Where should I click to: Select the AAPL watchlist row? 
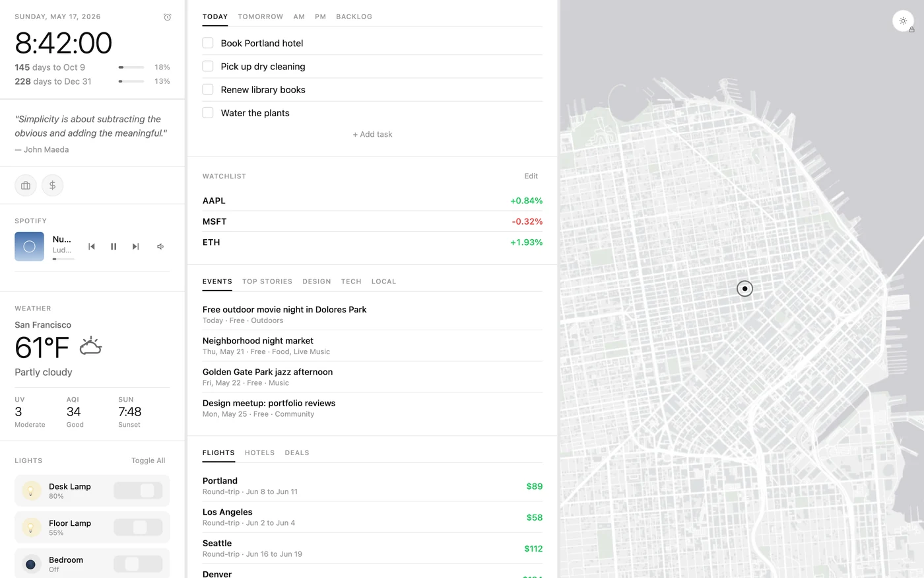coord(372,201)
